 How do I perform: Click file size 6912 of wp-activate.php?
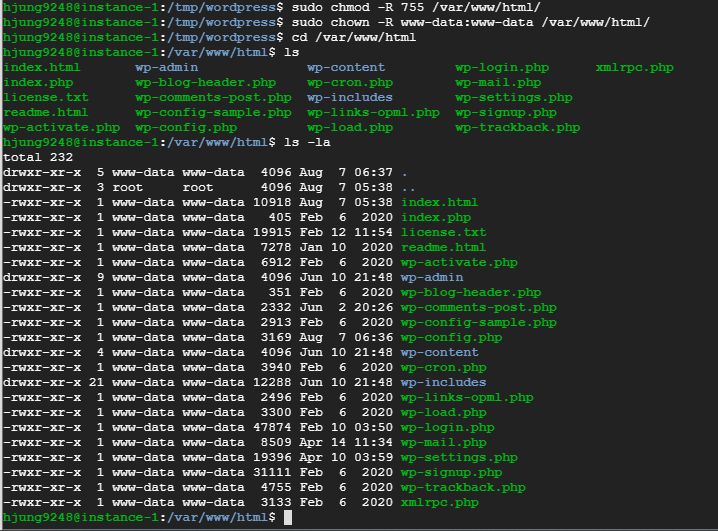coord(276,262)
